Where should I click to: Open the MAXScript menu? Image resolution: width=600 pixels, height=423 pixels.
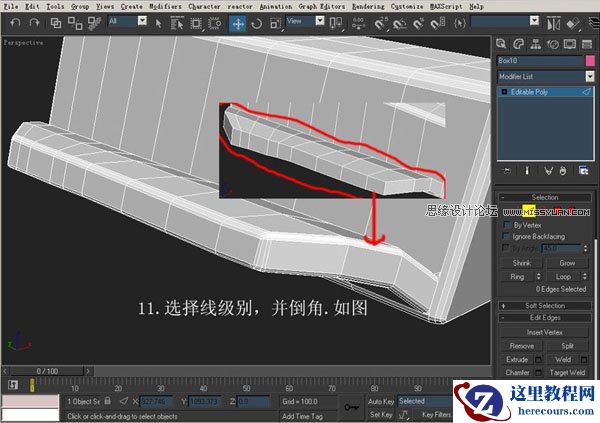point(446,7)
